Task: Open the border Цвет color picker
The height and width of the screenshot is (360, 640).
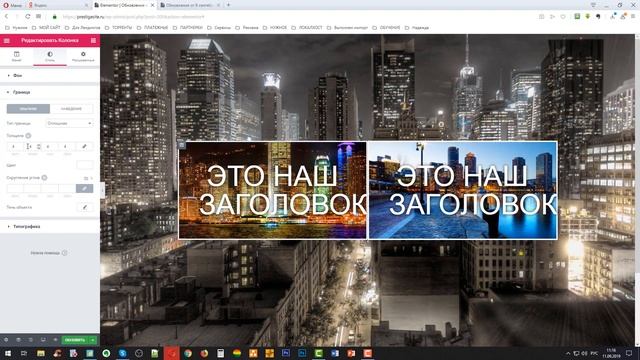Action: 84,165
